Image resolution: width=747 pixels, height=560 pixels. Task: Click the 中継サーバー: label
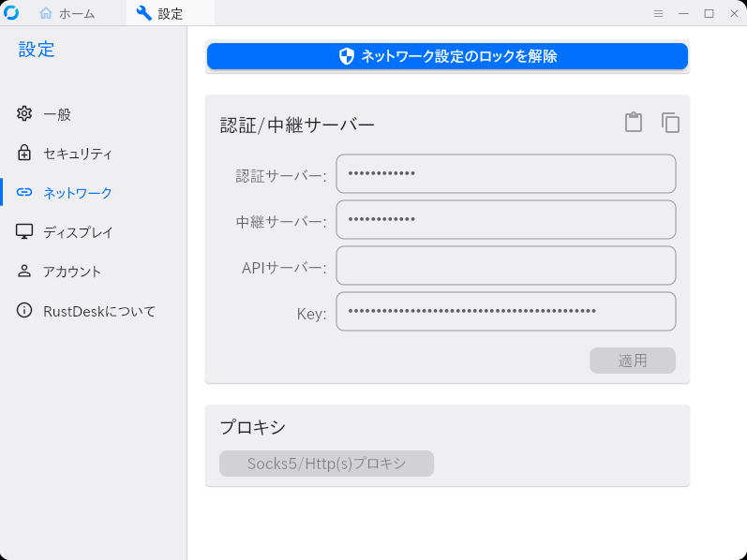[x=281, y=222]
